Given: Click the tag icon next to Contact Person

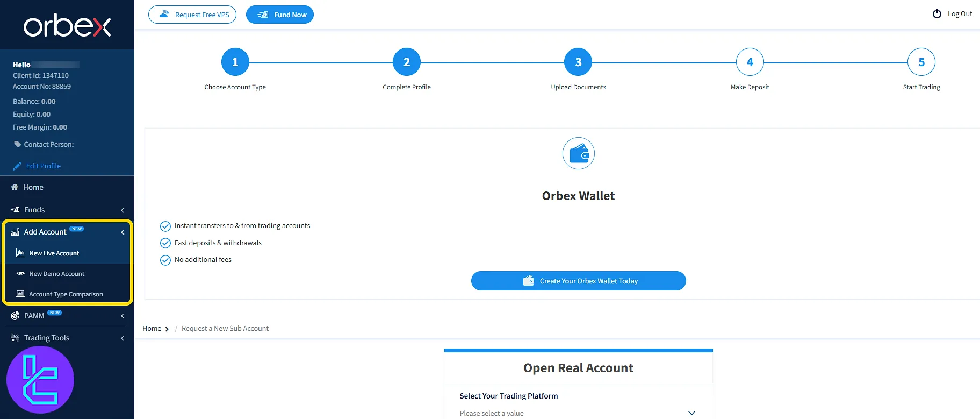Looking at the screenshot, I should point(17,144).
